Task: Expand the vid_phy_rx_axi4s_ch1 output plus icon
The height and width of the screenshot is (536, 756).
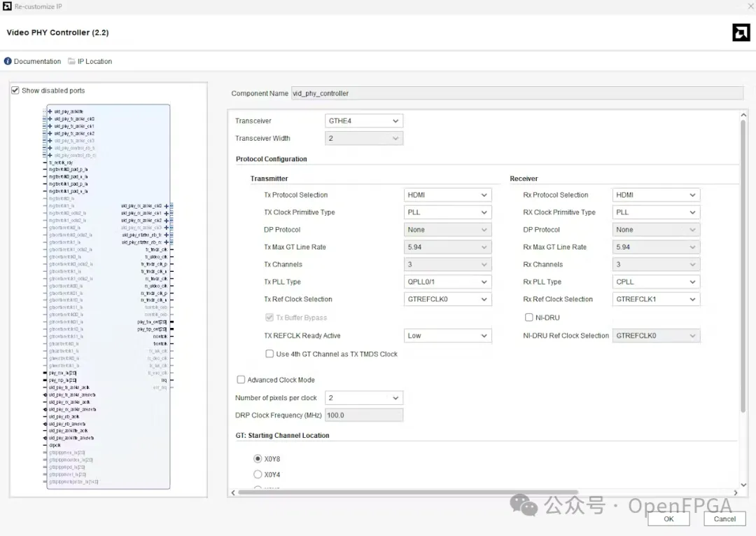Action: point(167,213)
